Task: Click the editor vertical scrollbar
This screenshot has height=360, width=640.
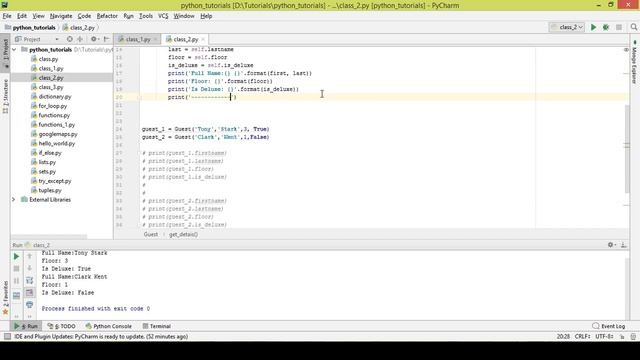Action: (627, 149)
